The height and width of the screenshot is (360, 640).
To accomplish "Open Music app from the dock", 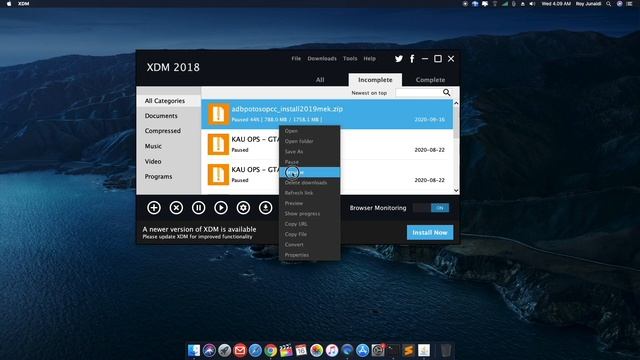I will pos(332,350).
